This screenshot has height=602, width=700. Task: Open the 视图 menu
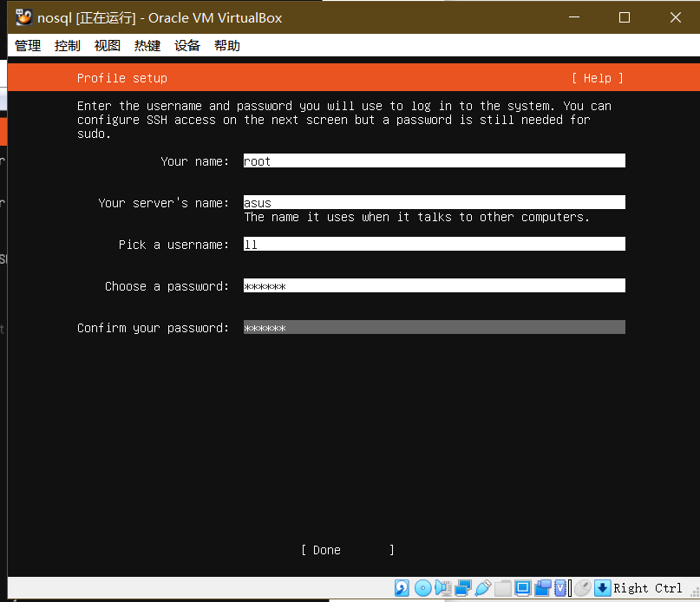108,46
